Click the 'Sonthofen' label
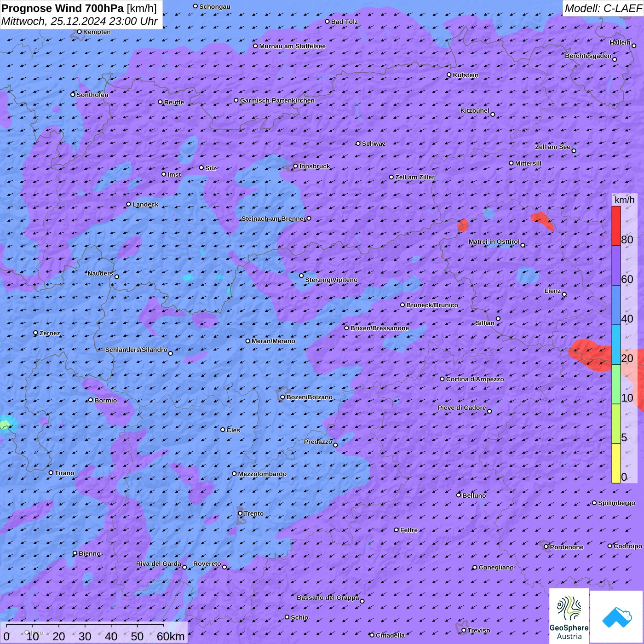This screenshot has height=644, width=644. click(92, 95)
